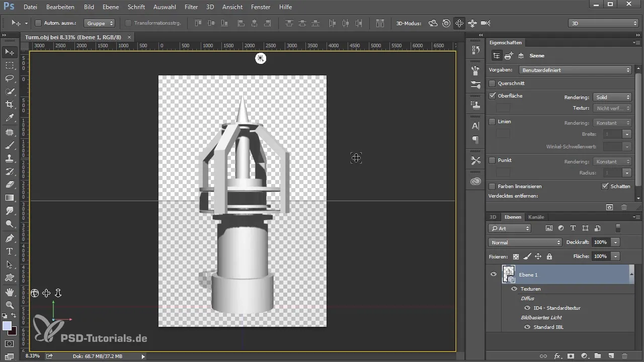This screenshot has height=362, width=644.
Task: Enable the Linien checkbox
Action: coord(492,121)
